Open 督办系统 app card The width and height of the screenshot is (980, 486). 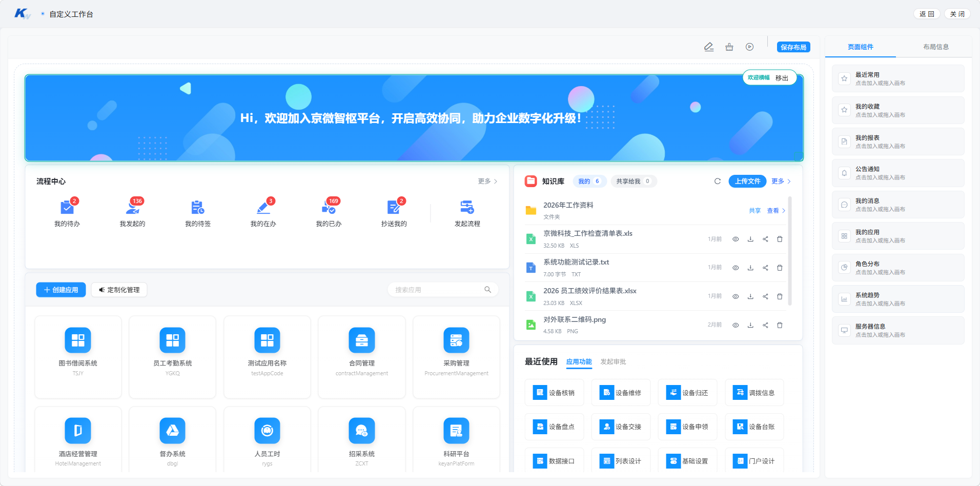173,439
